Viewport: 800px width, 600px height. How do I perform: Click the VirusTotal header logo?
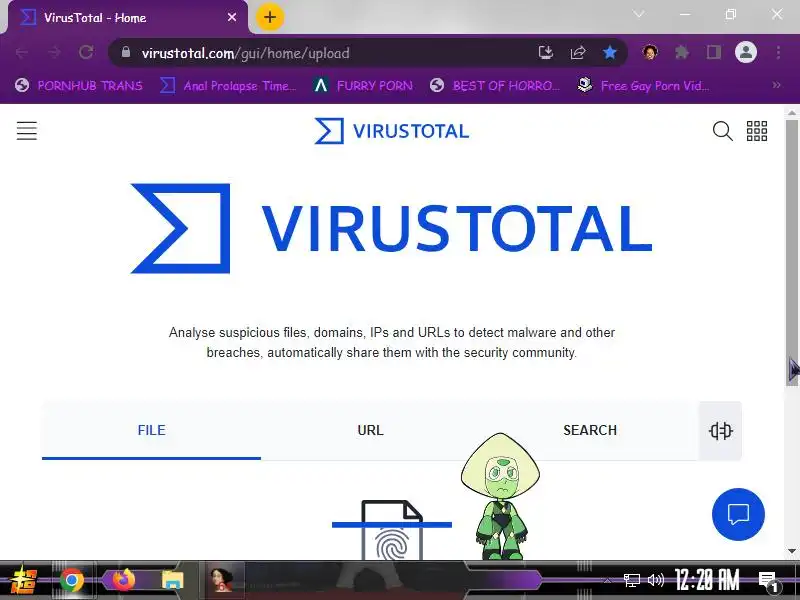point(391,131)
